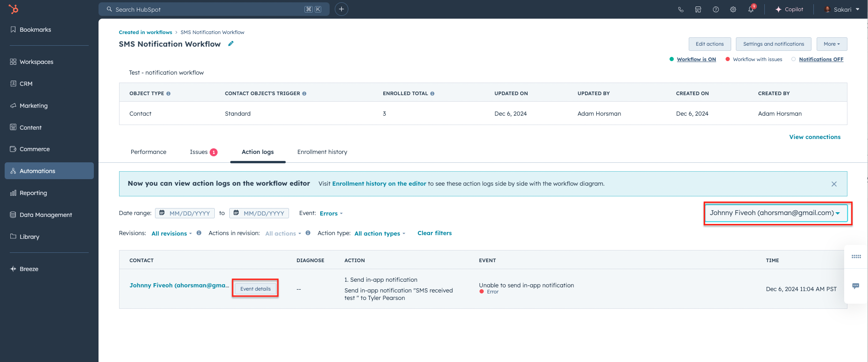Screen dimensions: 868x362
Task: Launch Copilot from the top bar
Action: pos(789,9)
